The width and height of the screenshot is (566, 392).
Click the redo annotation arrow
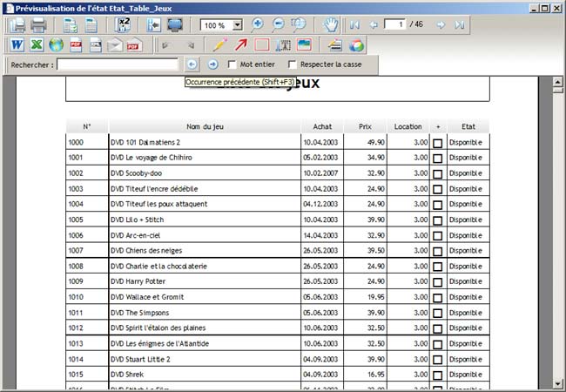(191, 45)
